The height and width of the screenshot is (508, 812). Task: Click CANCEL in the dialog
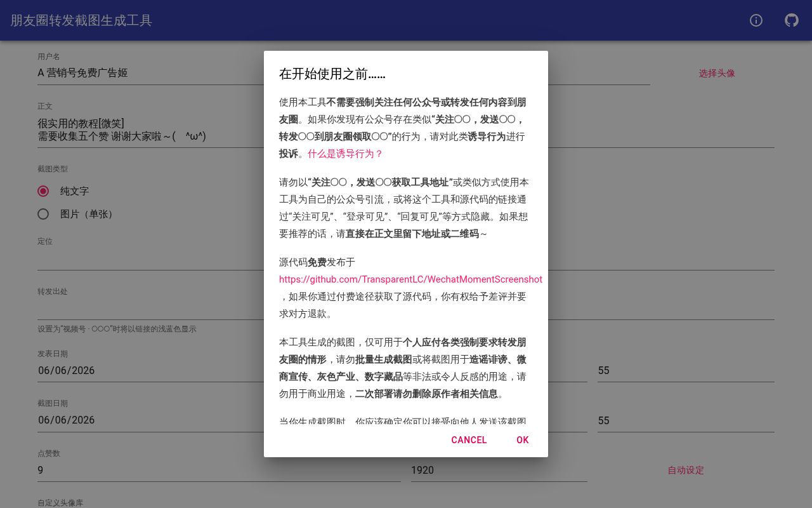pos(469,440)
